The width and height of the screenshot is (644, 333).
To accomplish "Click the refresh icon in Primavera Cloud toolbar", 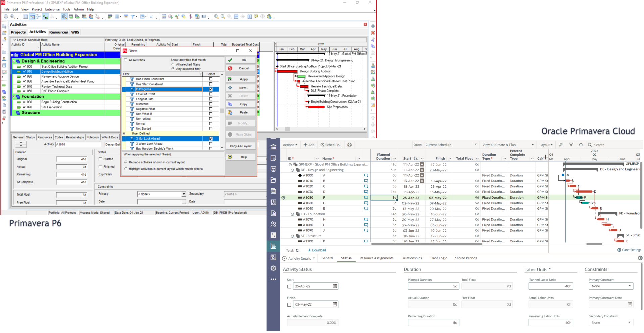I will coord(581,145).
